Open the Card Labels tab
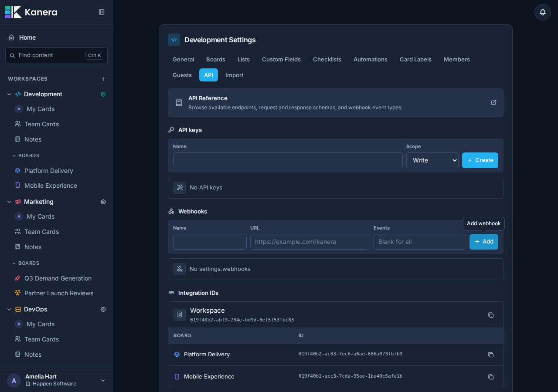The width and height of the screenshot is (558, 392). (x=415, y=59)
